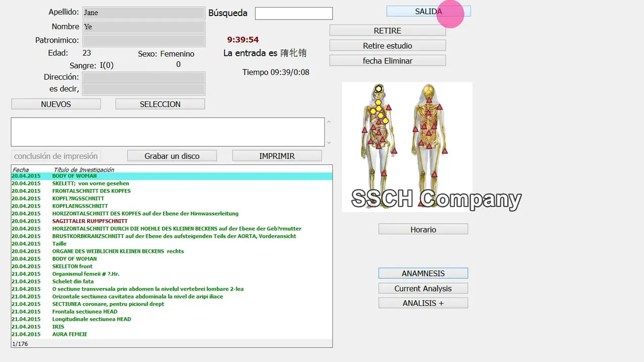Select the 'FRONTALSCHNITT DES KOPFES' row
The height and width of the screenshot is (362, 644).
pyautogui.click(x=172, y=191)
